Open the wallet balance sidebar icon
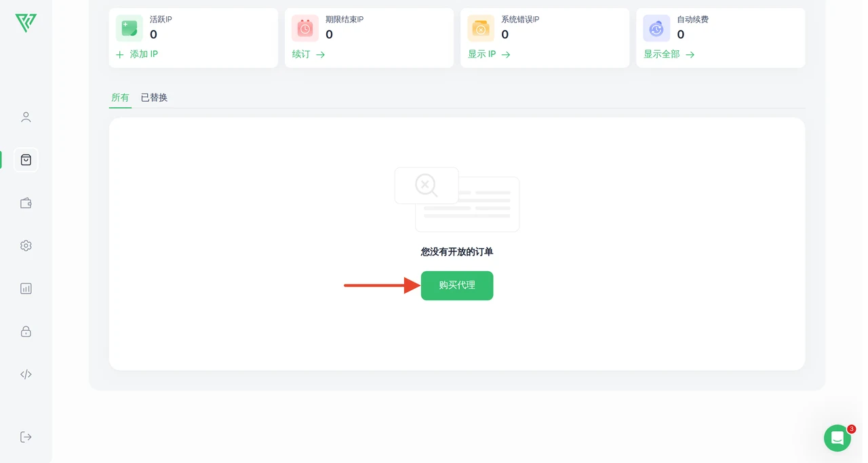Viewport: 868px width, 463px height. pyautogui.click(x=26, y=203)
